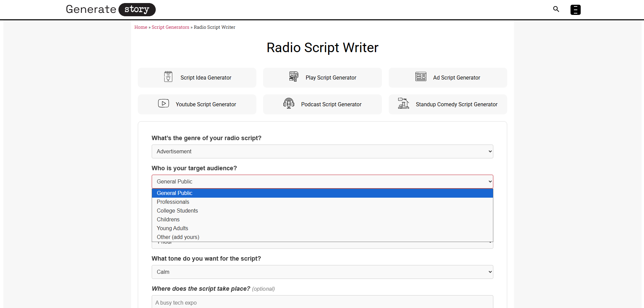Select College Students option
Screen dimensions: 644x308
(x=322, y=211)
